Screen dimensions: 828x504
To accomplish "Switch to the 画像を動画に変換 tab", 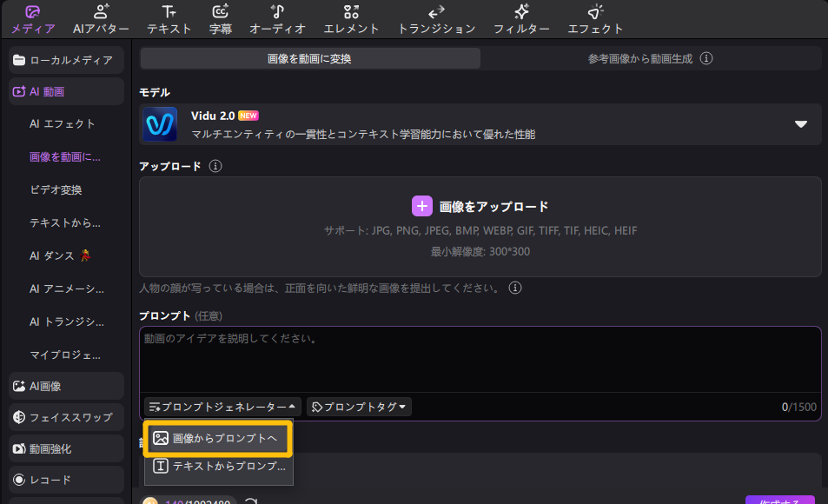I will pyautogui.click(x=310, y=58).
